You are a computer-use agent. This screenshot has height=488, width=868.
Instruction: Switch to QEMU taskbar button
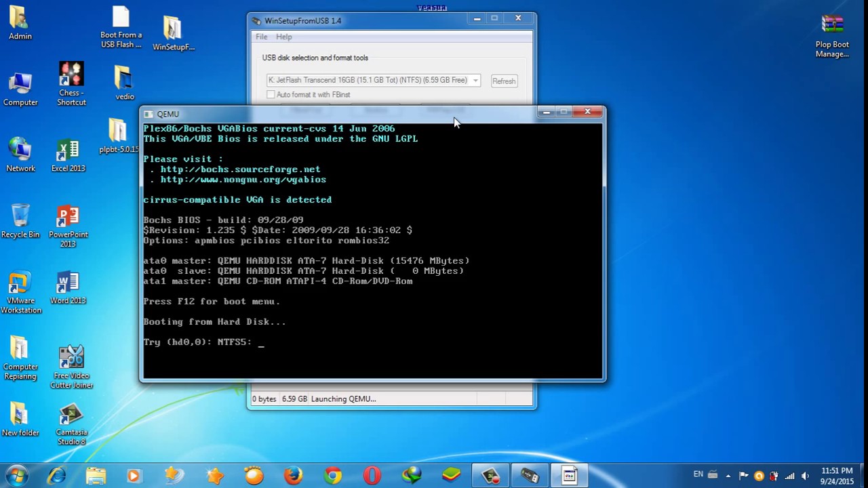tap(570, 476)
